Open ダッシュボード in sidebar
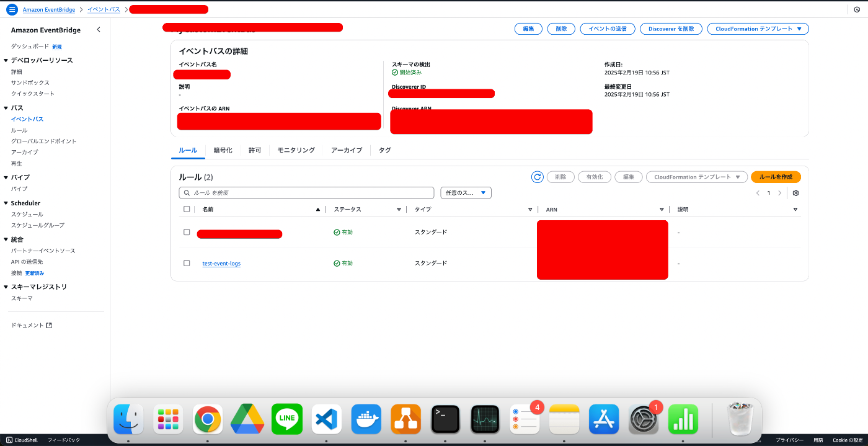Image resolution: width=868 pixels, height=446 pixels. pos(30,47)
